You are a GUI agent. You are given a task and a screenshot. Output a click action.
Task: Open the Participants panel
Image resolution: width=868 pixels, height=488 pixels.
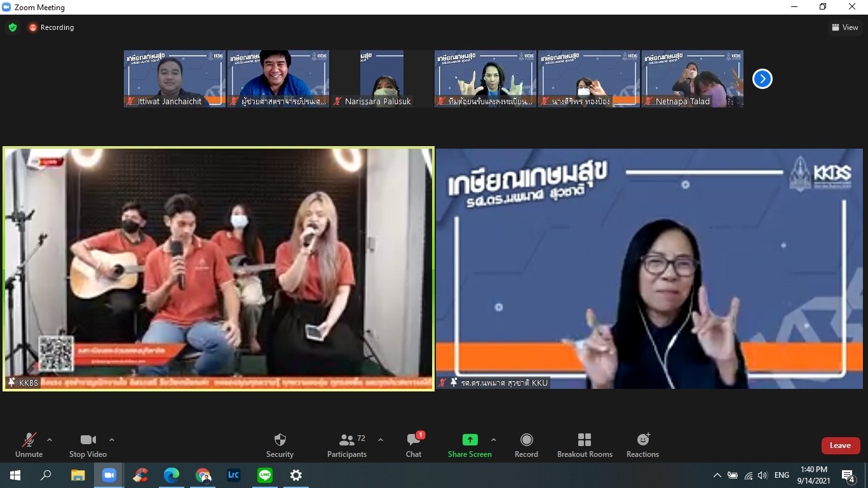pyautogui.click(x=347, y=445)
